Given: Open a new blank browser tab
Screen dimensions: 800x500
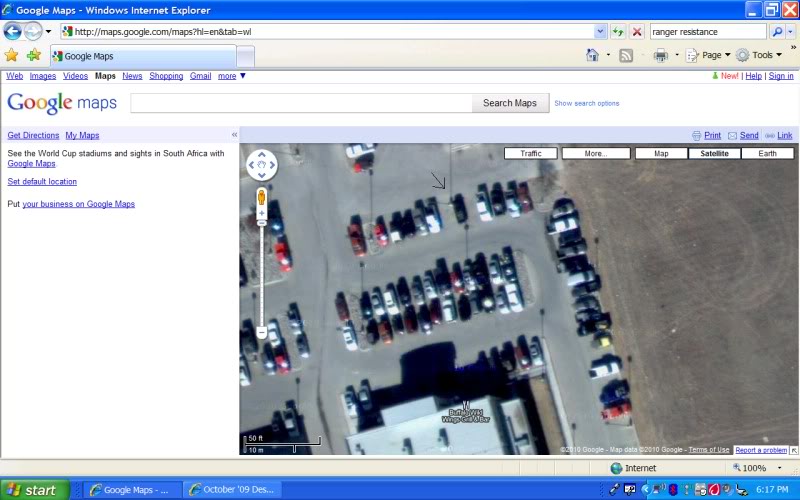Looking at the screenshot, I should [245, 56].
